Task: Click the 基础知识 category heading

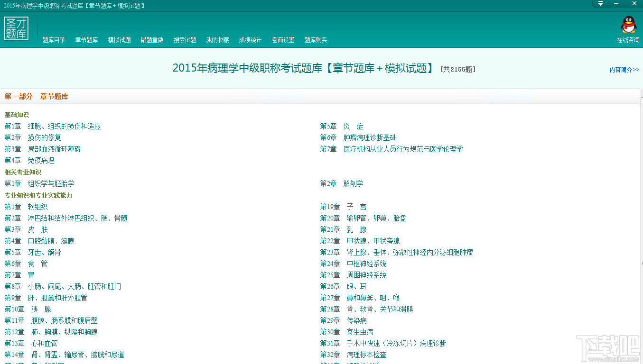Action: pyautogui.click(x=17, y=115)
